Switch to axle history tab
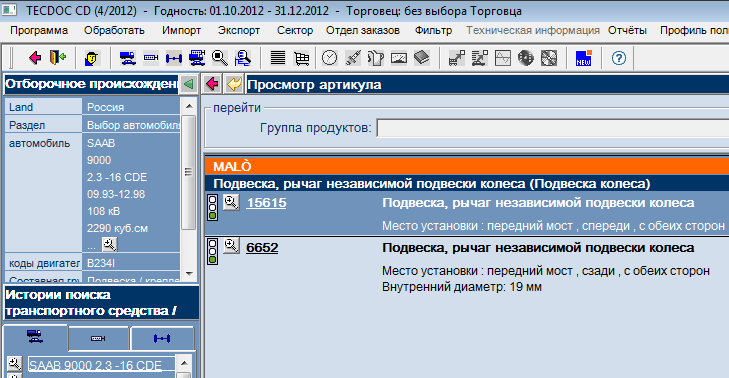The image size is (729, 378). click(x=162, y=338)
